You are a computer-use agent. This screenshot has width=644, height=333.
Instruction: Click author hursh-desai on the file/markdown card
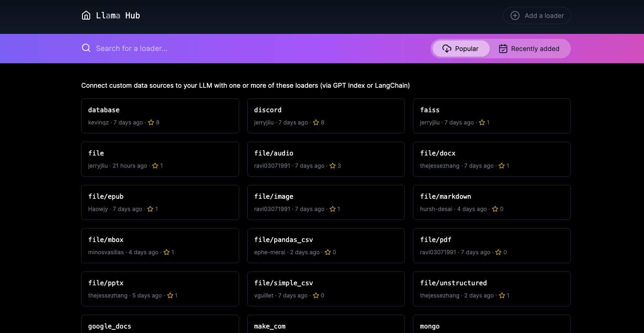436,209
